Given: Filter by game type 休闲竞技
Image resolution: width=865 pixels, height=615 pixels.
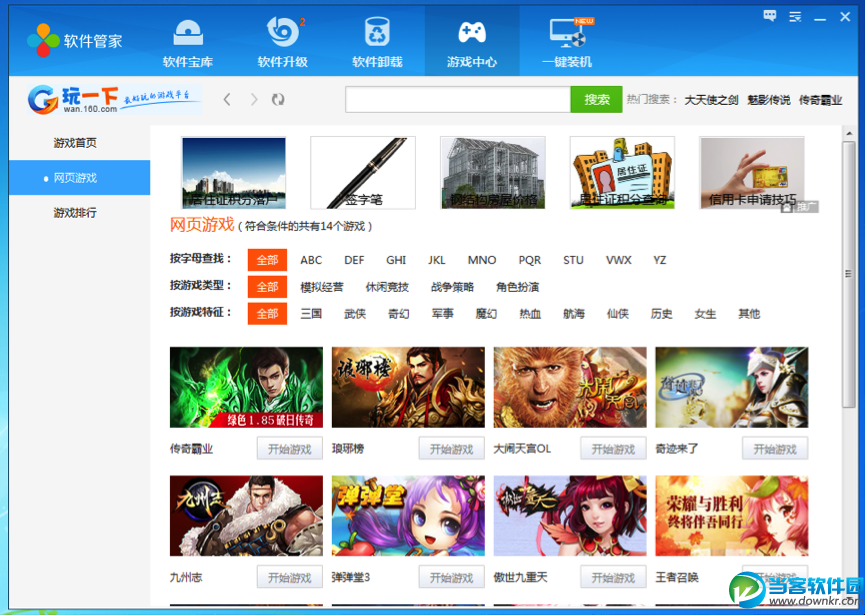Looking at the screenshot, I should (387, 287).
